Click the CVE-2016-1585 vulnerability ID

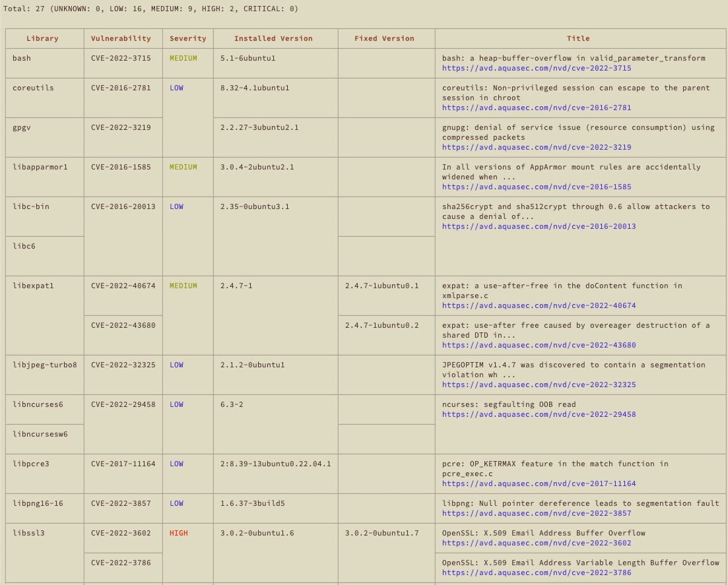121,167
